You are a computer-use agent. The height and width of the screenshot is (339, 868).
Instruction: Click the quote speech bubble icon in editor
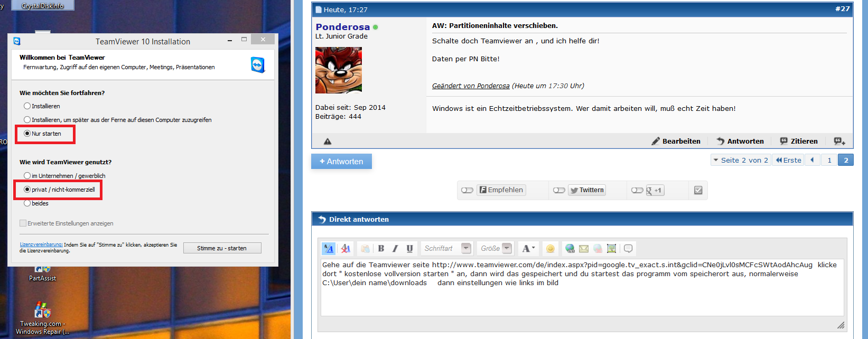(x=628, y=248)
